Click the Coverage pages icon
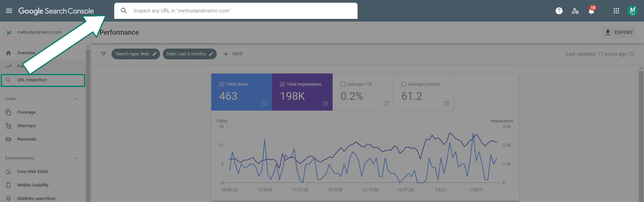 point(8,112)
